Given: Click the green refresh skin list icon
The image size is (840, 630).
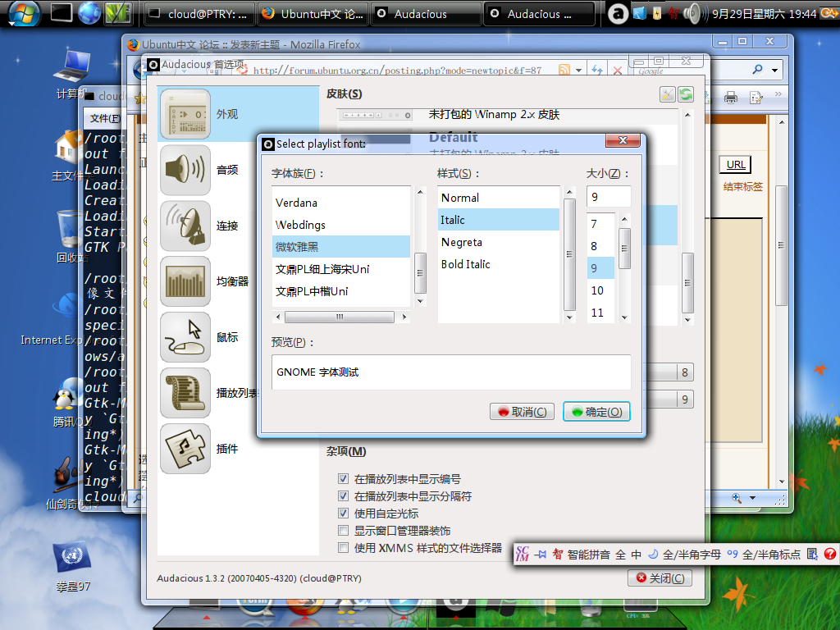Looking at the screenshot, I should point(685,95).
